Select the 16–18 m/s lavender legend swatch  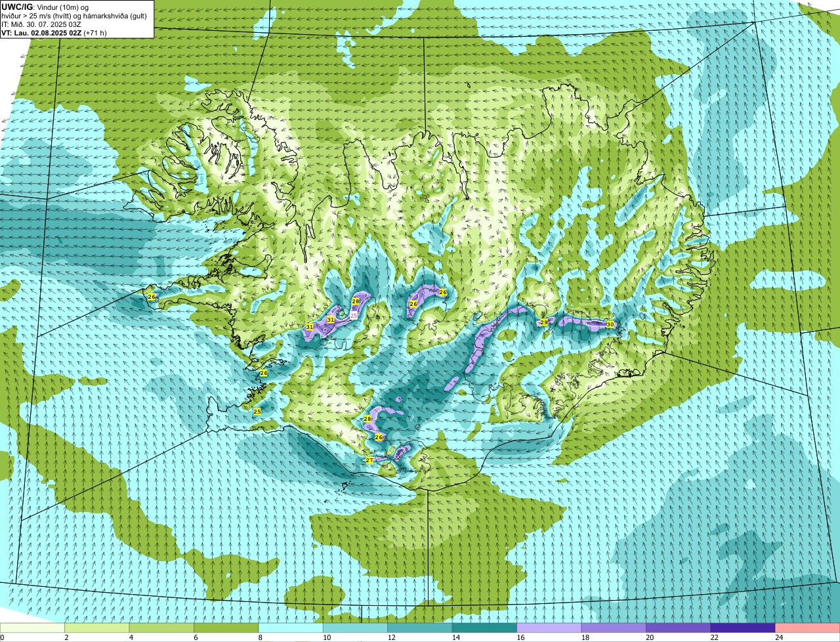[549, 628]
